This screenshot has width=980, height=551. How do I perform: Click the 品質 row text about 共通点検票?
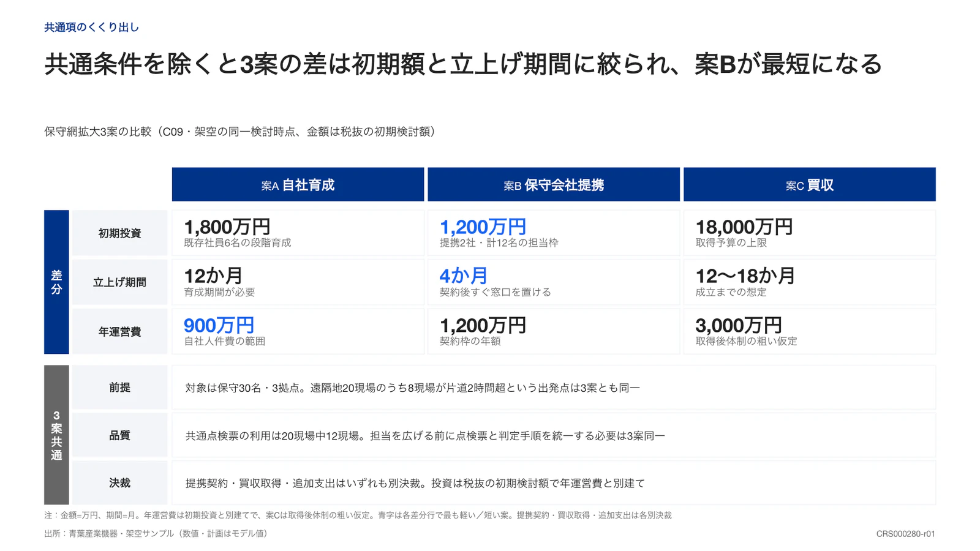pos(425,436)
